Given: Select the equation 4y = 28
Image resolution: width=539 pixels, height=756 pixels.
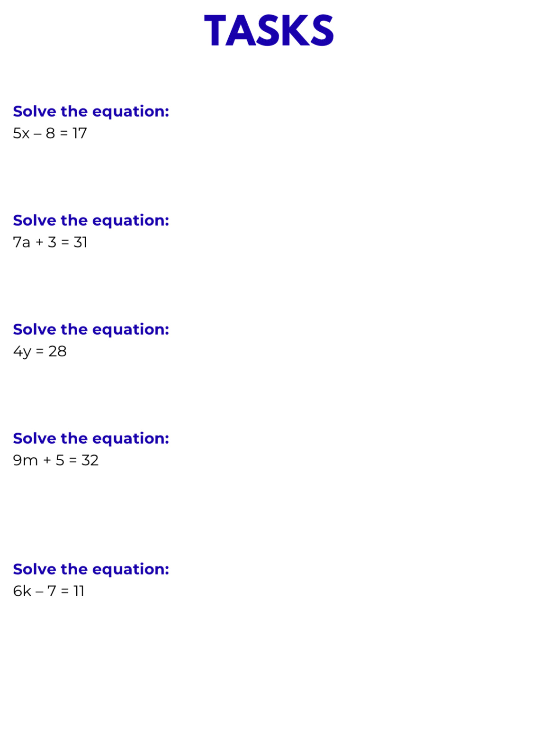Looking at the screenshot, I should tap(40, 351).
